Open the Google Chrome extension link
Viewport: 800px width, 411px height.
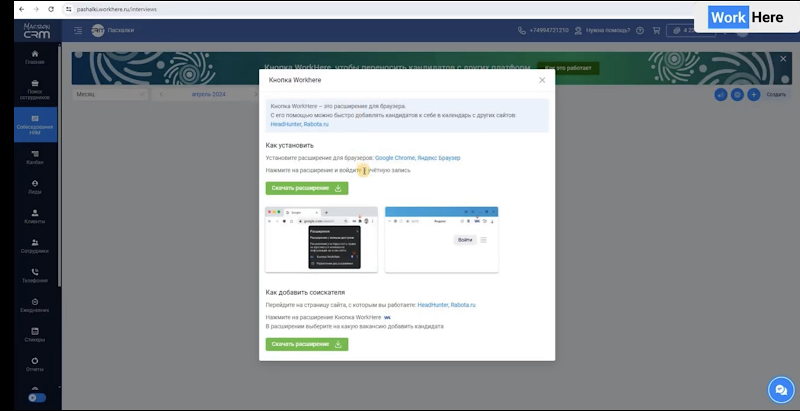pos(394,158)
